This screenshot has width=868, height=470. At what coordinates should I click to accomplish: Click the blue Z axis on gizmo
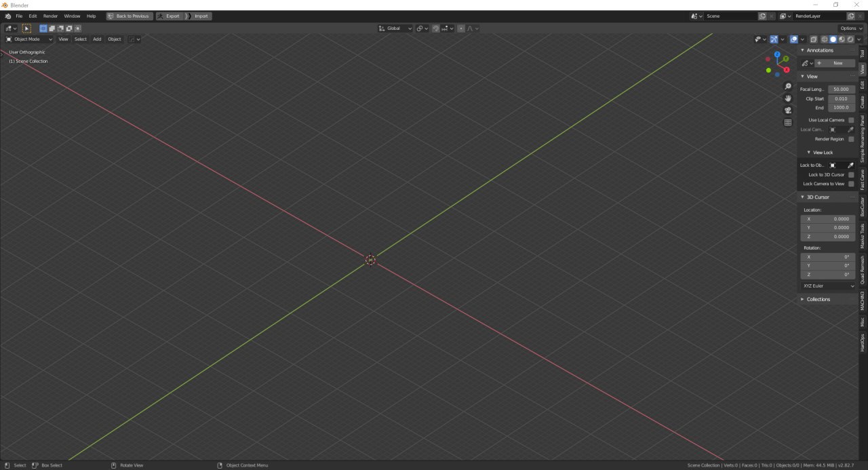coord(777,54)
